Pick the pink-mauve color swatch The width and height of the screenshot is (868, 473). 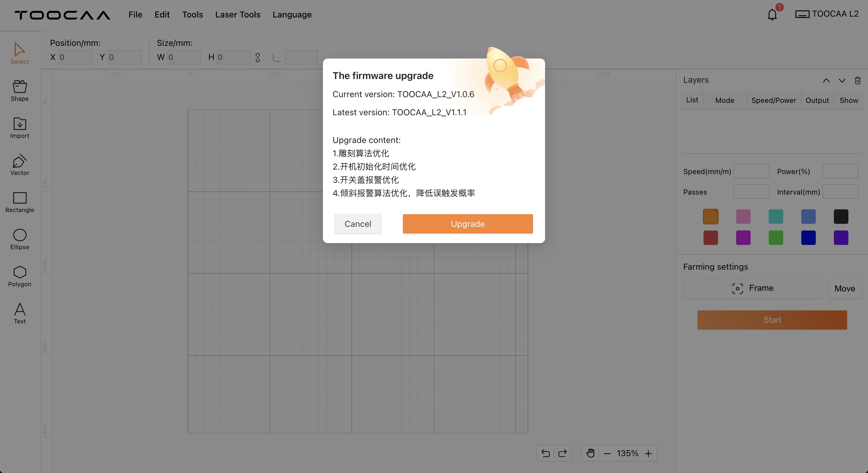(743, 217)
